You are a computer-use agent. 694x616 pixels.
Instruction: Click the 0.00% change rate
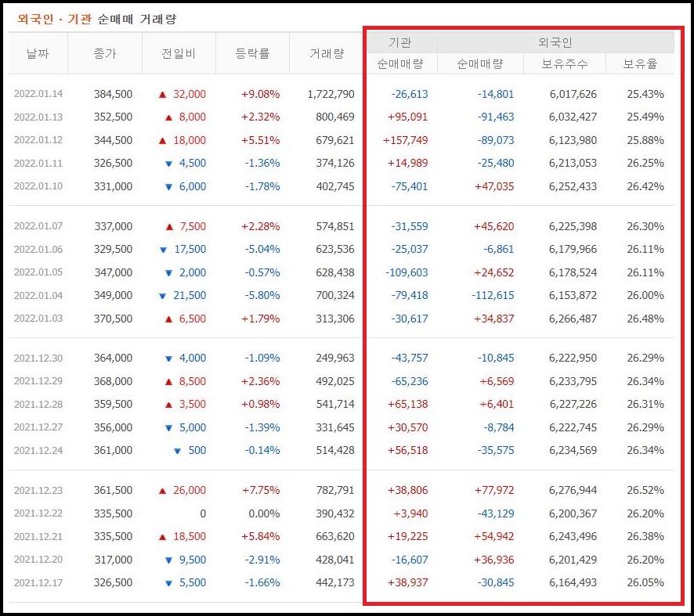[x=264, y=513]
